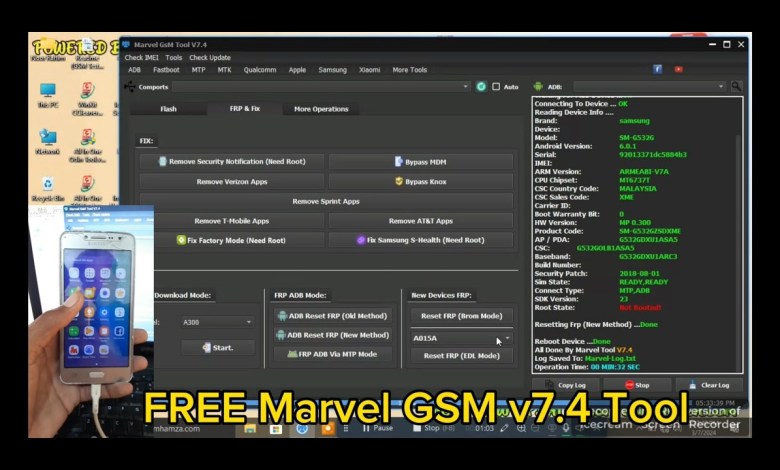Switch to the MTK tab
780x470 pixels.
coord(224,70)
